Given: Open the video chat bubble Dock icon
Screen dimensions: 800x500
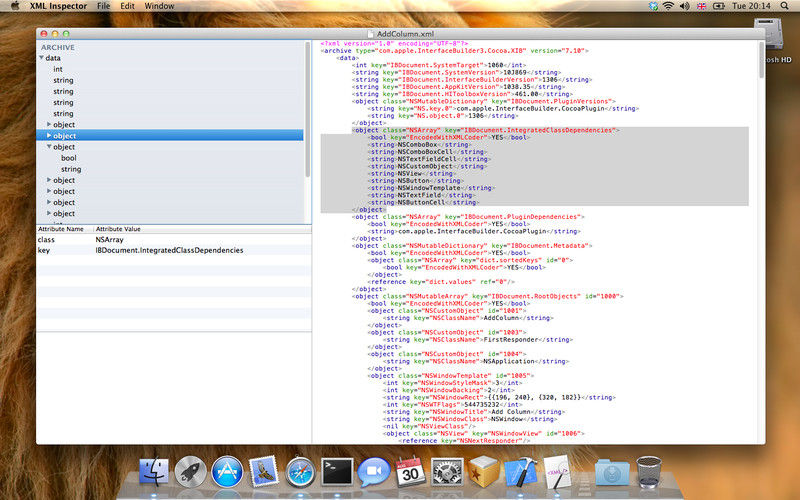Looking at the screenshot, I should 373,471.
